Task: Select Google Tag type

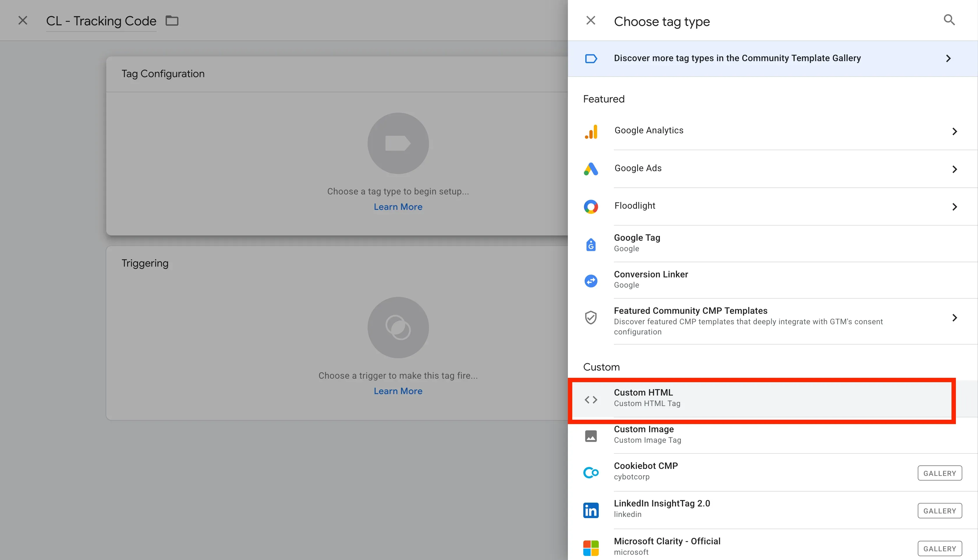Action: coord(773,243)
